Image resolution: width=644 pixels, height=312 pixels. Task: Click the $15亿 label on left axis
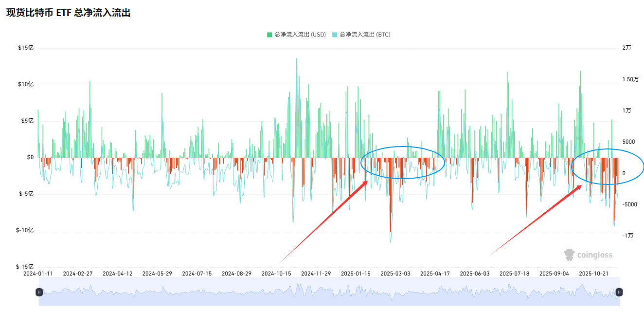(26, 48)
